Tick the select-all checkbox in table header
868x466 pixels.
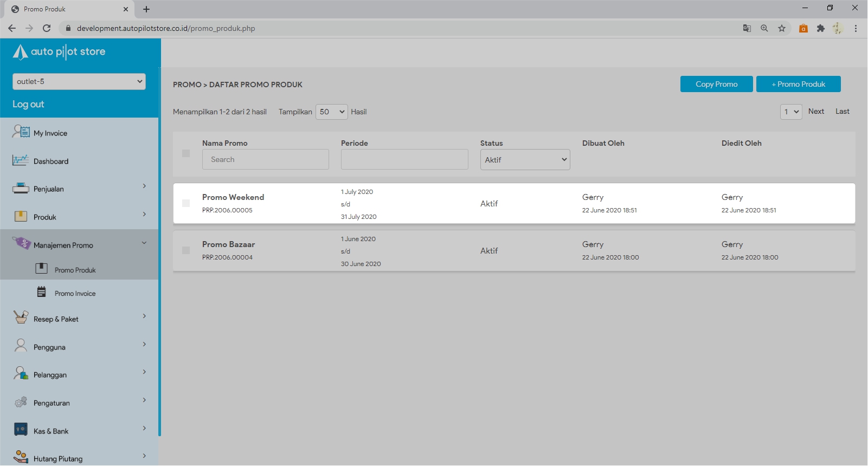pyautogui.click(x=186, y=153)
